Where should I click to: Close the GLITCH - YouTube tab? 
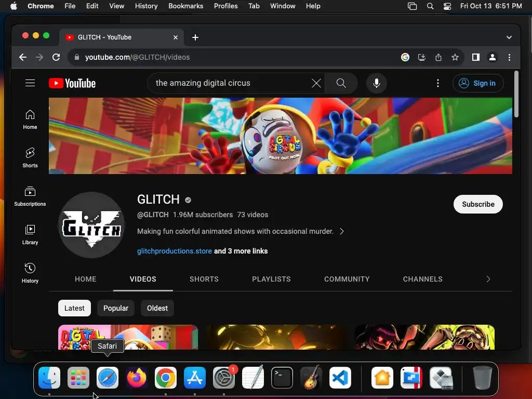click(x=176, y=37)
